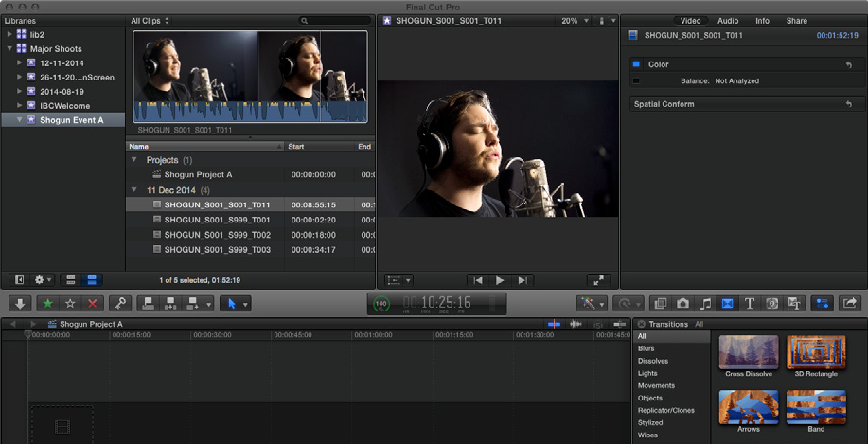Open the keyword editor key icon
The width and height of the screenshot is (868, 444).
pos(119,303)
